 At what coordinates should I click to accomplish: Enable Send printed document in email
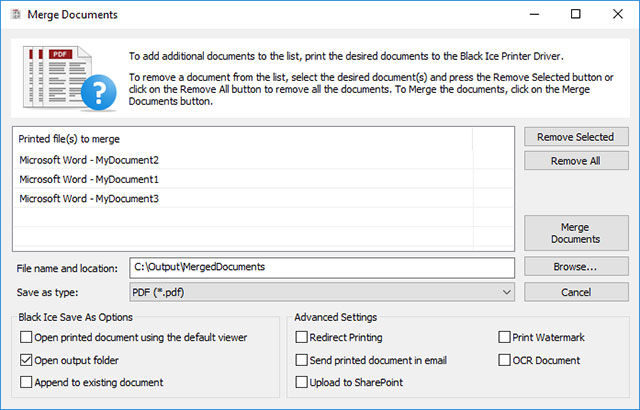click(x=302, y=360)
